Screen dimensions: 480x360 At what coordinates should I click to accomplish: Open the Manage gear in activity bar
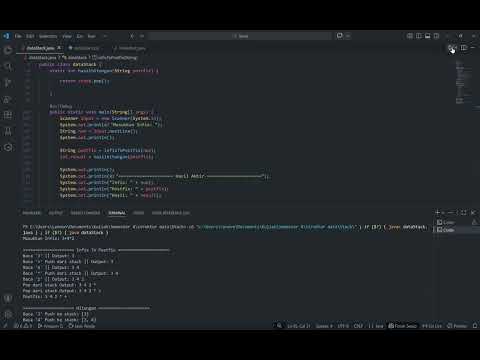pos(8,314)
